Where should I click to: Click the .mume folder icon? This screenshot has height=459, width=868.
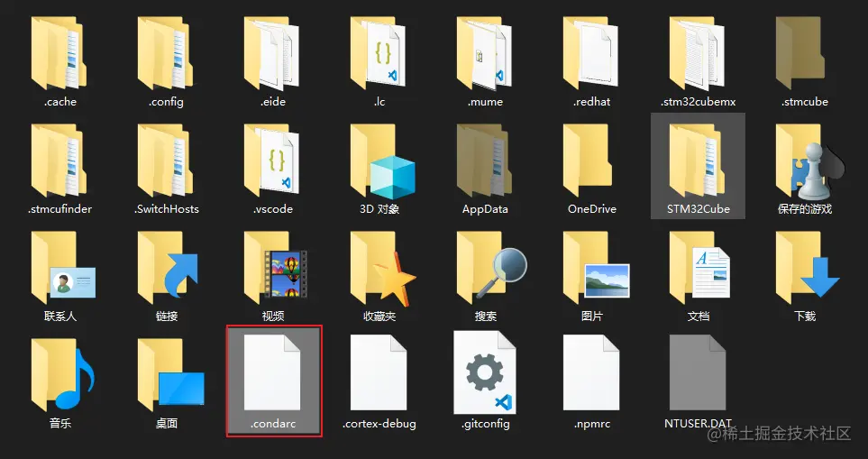tap(484, 54)
